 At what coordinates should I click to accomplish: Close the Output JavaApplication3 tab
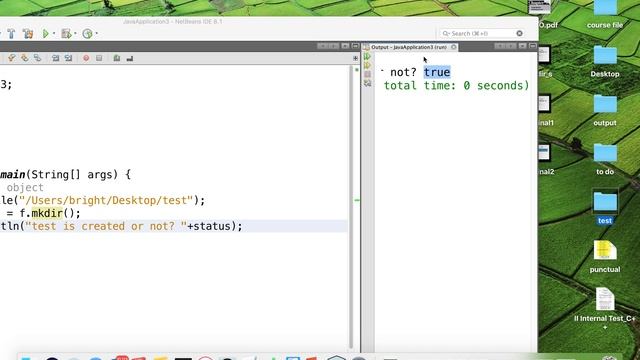pyautogui.click(x=453, y=47)
